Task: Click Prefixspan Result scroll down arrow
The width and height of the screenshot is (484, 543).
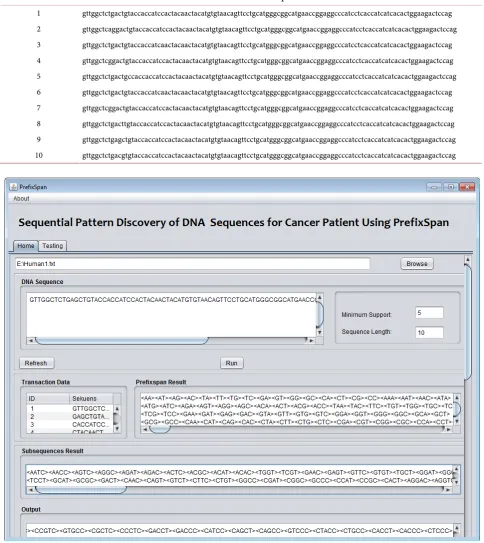Action: 457,421
